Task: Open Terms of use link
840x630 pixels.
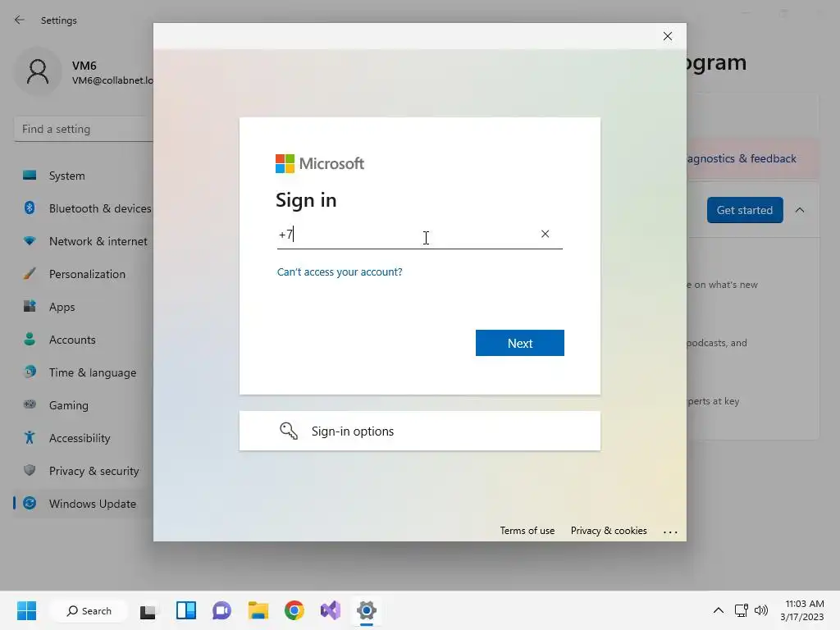Action: click(527, 531)
